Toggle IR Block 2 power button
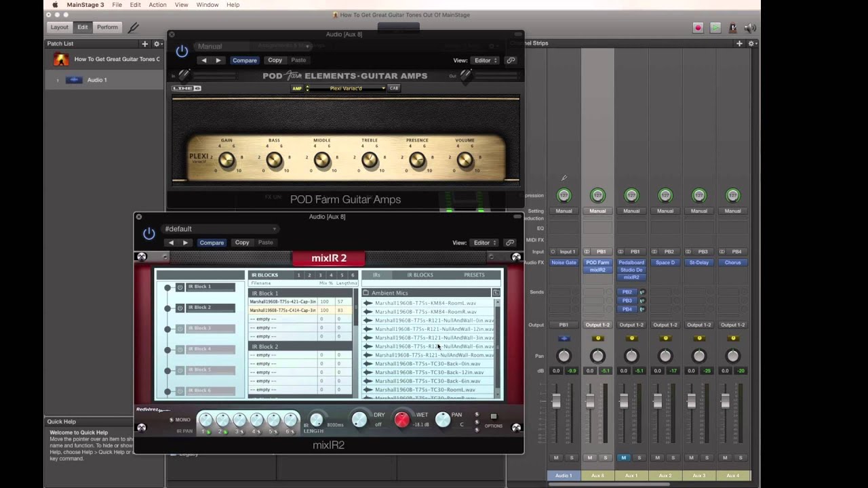The height and width of the screenshot is (488, 868). click(x=180, y=308)
